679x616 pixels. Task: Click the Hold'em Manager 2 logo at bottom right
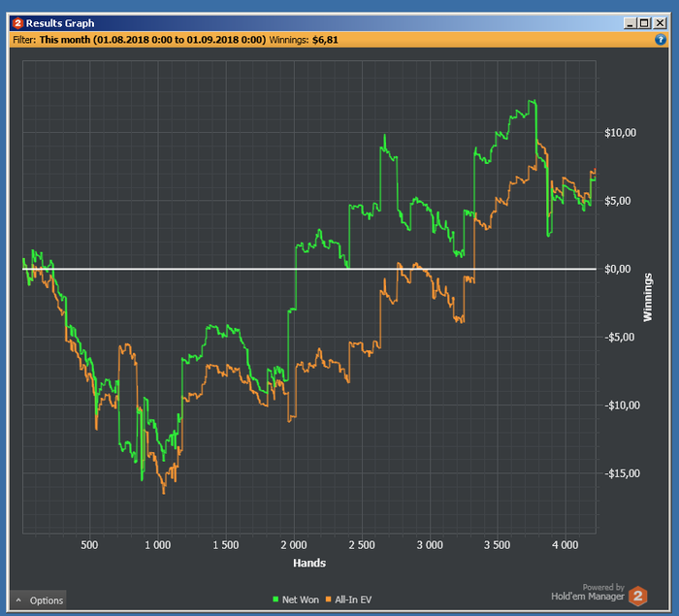(x=638, y=596)
